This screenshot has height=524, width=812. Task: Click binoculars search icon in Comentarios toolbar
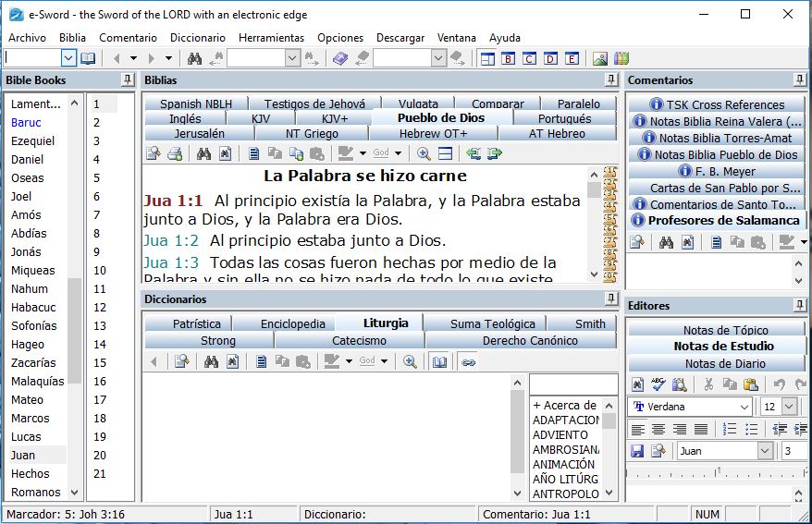(666, 241)
